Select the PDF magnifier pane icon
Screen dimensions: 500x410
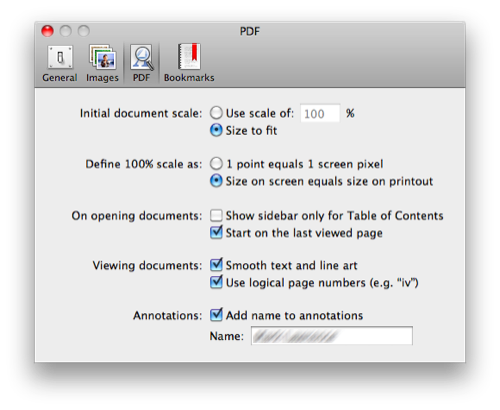142,63
